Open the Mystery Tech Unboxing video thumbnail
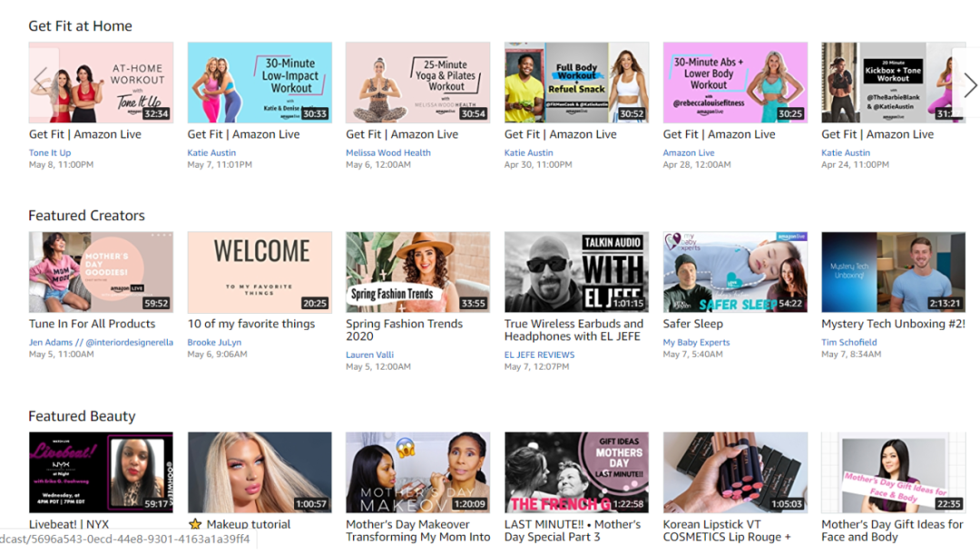The image size is (980, 554). tap(893, 272)
